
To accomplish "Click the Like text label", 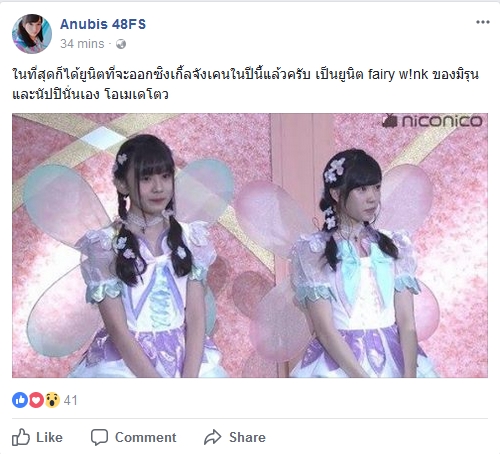I will [x=49, y=437].
